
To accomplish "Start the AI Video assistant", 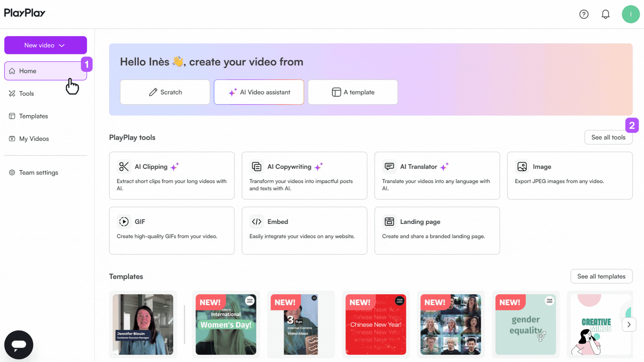I will coord(259,92).
